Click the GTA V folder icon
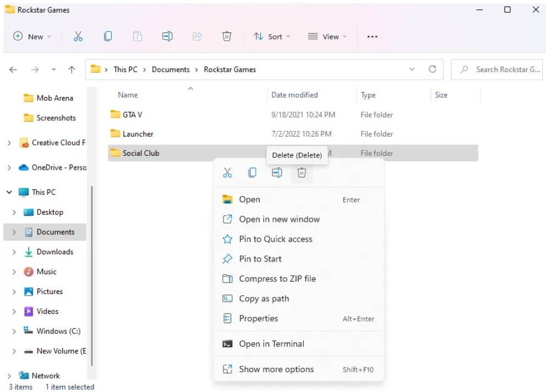 (x=115, y=114)
